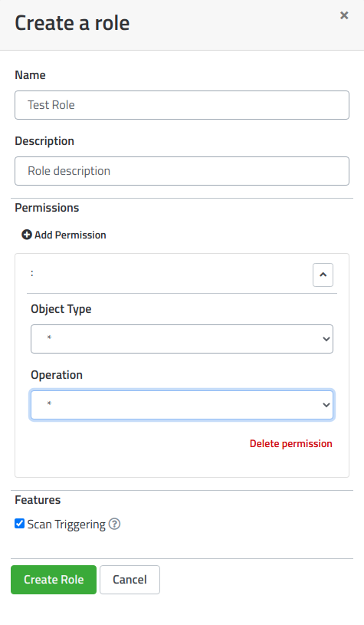
Task: Click the Operation dropdown arrow
Action: [326, 405]
